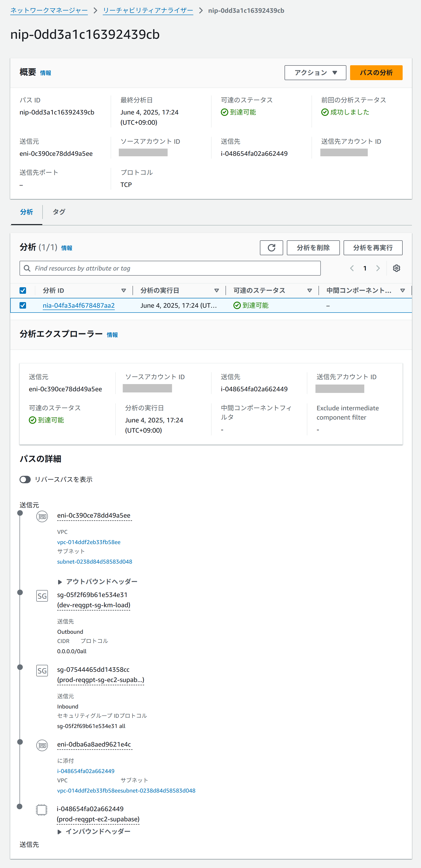Screen dimensions: 421x868
Task: Sort by 可達のステータス column arrow
Action: [x=309, y=290]
